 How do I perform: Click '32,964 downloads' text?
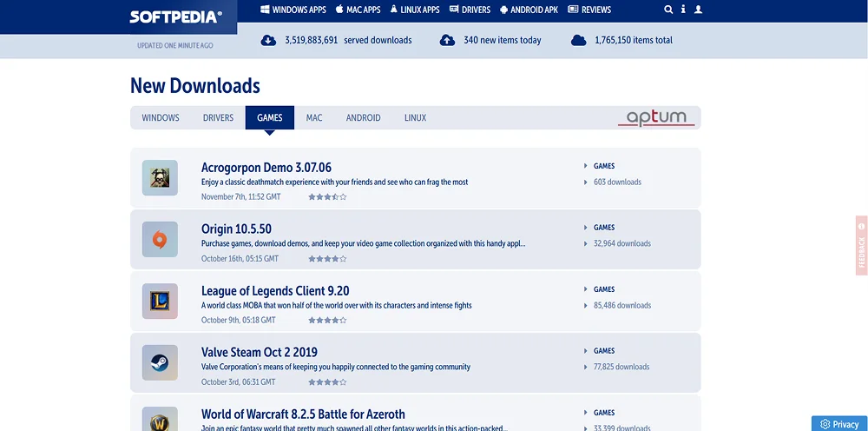pyautogui.click(x=622, y=244)
